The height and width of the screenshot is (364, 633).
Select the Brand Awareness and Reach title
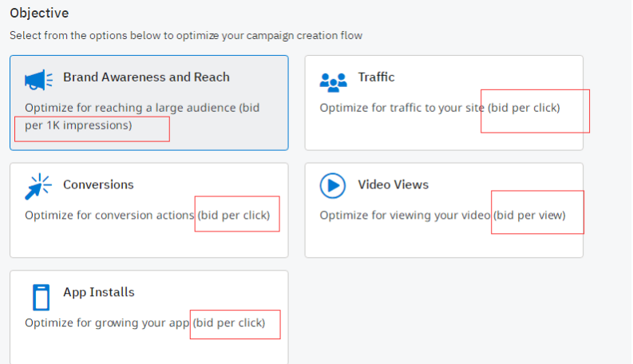coord(146,77)
